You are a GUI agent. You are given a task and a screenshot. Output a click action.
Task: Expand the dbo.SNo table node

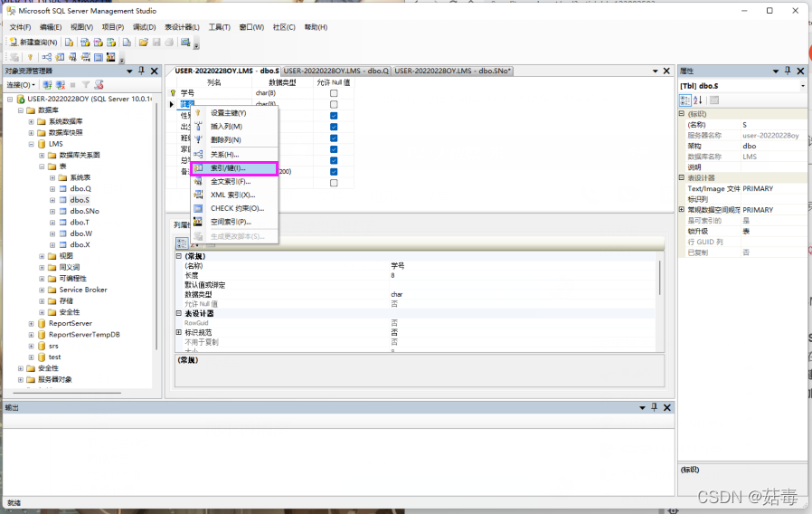[x=52, y=212]
